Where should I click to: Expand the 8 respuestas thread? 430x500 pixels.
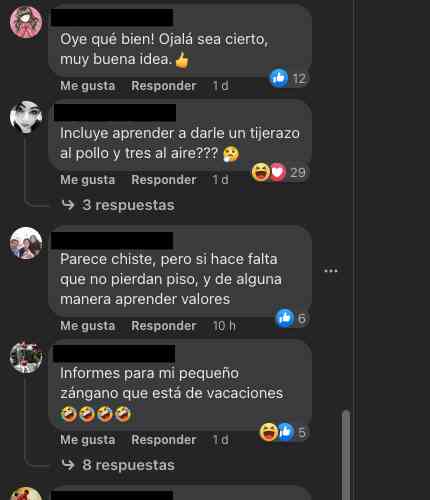pyautogui.click(x=128, y=465)
